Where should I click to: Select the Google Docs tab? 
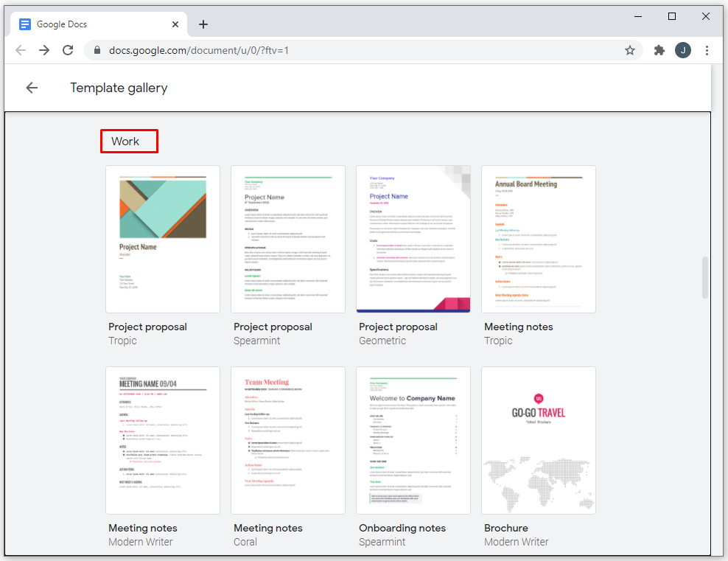(x=99, y=24)
